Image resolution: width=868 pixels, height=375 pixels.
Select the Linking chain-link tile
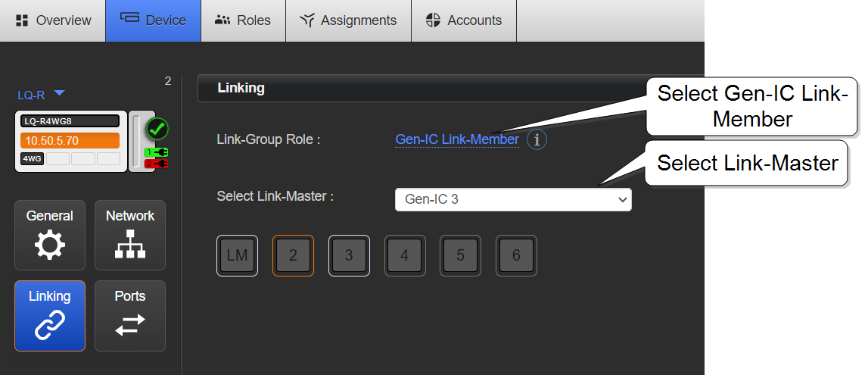pos(50,316)
